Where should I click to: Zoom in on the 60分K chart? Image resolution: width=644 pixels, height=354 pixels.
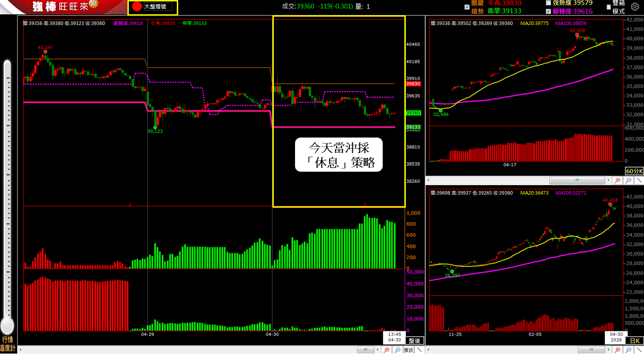619,180
